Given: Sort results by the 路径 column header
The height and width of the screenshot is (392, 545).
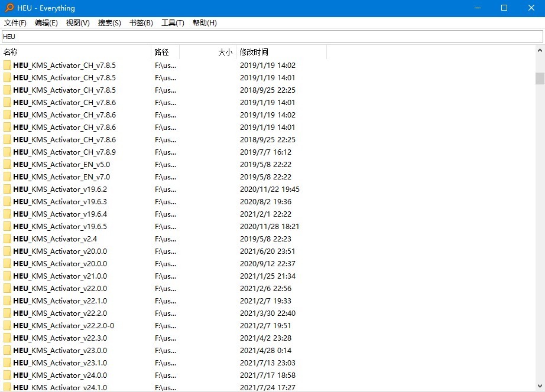Looking at the screenshot, I should tap(165, 52).
